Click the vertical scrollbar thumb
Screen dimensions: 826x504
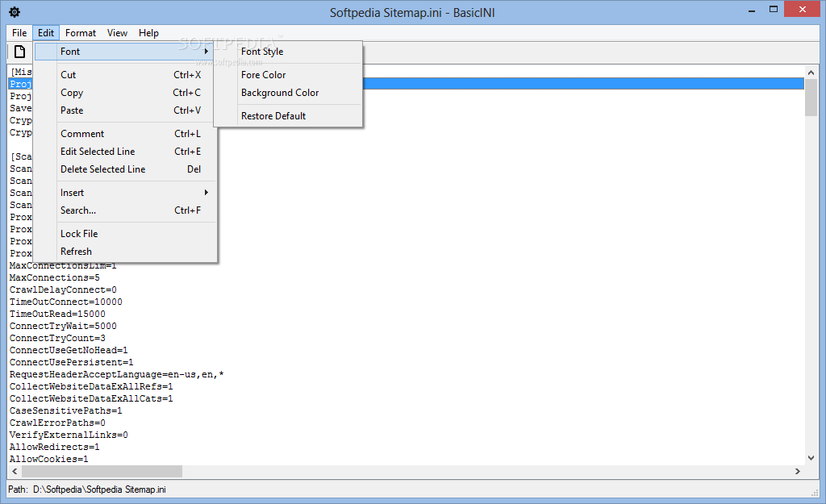pyautogui.click(x=811, y=98)
